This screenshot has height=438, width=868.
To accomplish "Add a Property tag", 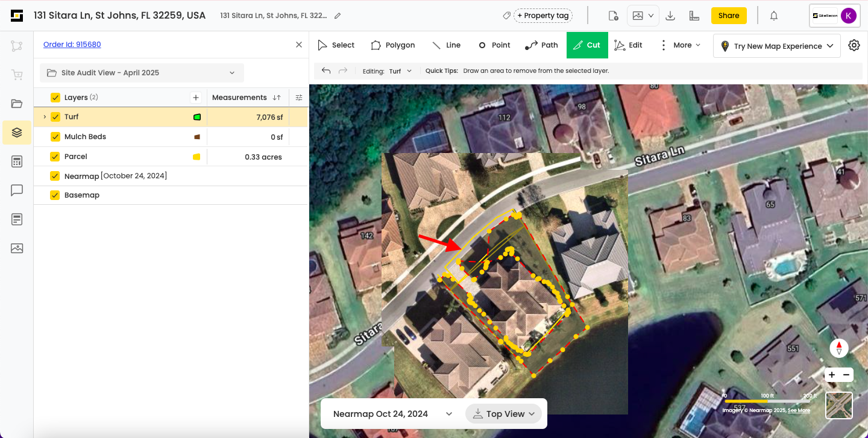I will pos(542,16).
